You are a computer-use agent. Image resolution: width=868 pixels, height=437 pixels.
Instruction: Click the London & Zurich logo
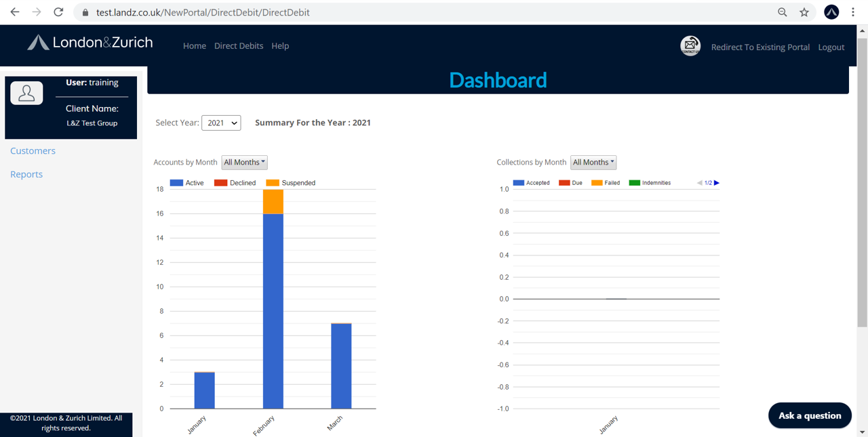(x=90, y=43)
